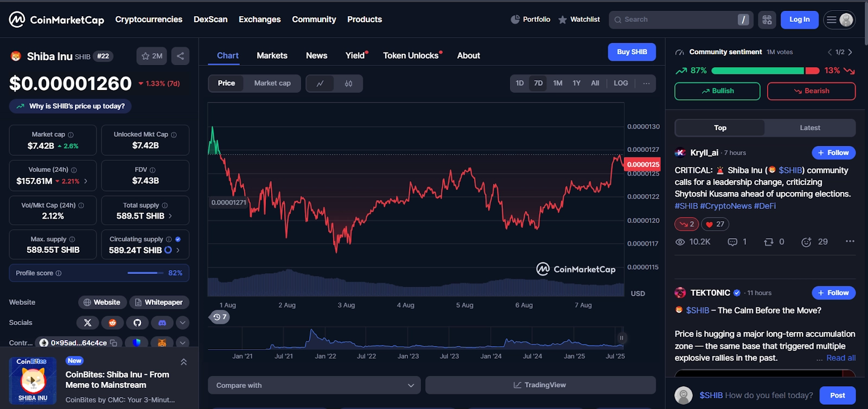This screenshot has width=868, height=409.
Task: Click the SHIB How do you feel field
Action: (x=756, y=395)
